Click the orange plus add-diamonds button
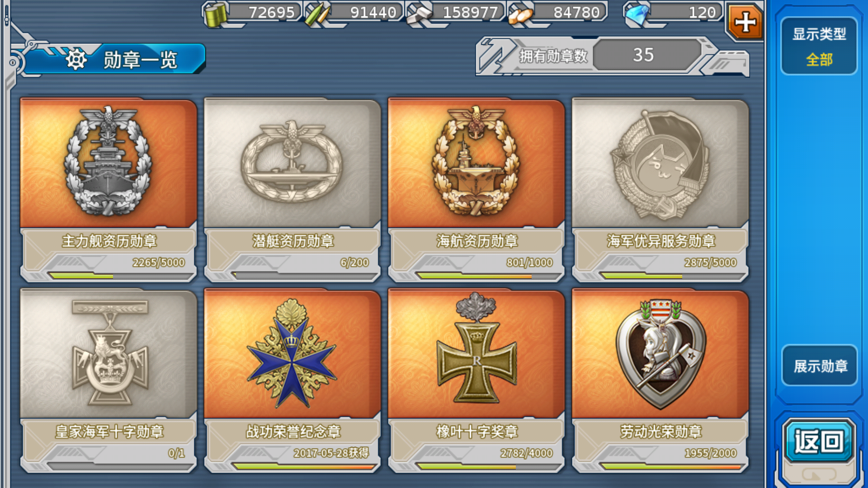The height and width of the screenshot is (488, 868). [745, 21]
